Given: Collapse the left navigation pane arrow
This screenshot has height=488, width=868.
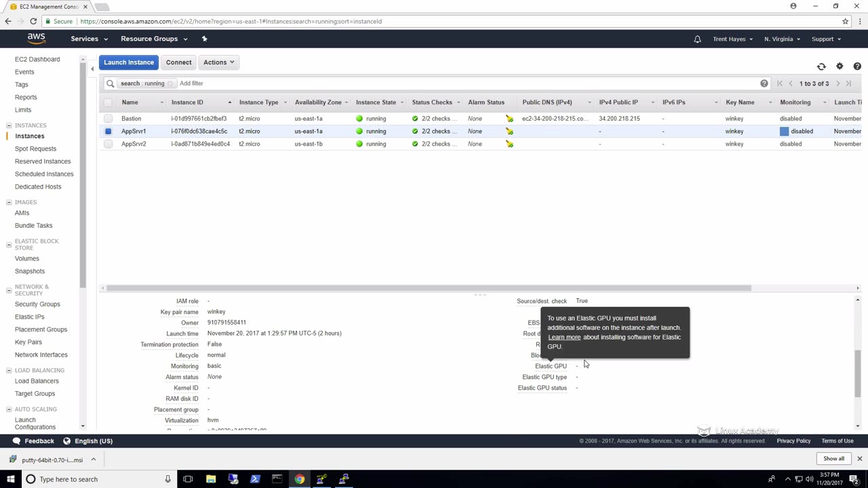Looking at the screenshot, I should 92,68.
